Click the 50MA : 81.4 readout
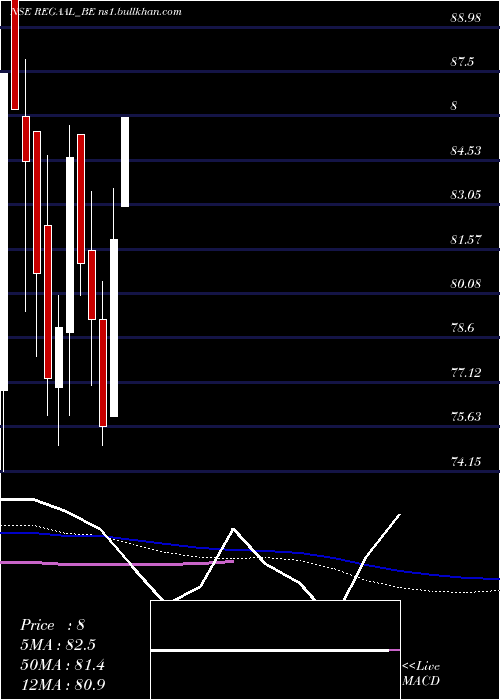This screenshot has height=700, width=500. tap(62, 665)
